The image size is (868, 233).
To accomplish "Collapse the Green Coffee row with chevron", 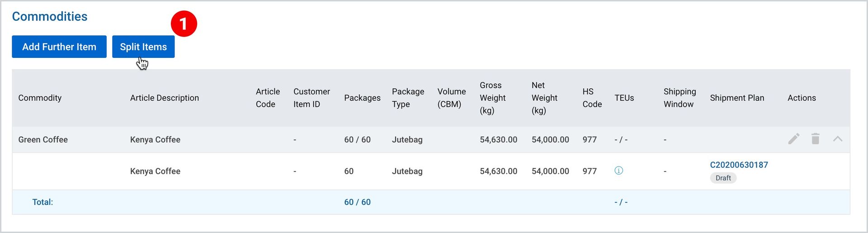I will 838,139.
